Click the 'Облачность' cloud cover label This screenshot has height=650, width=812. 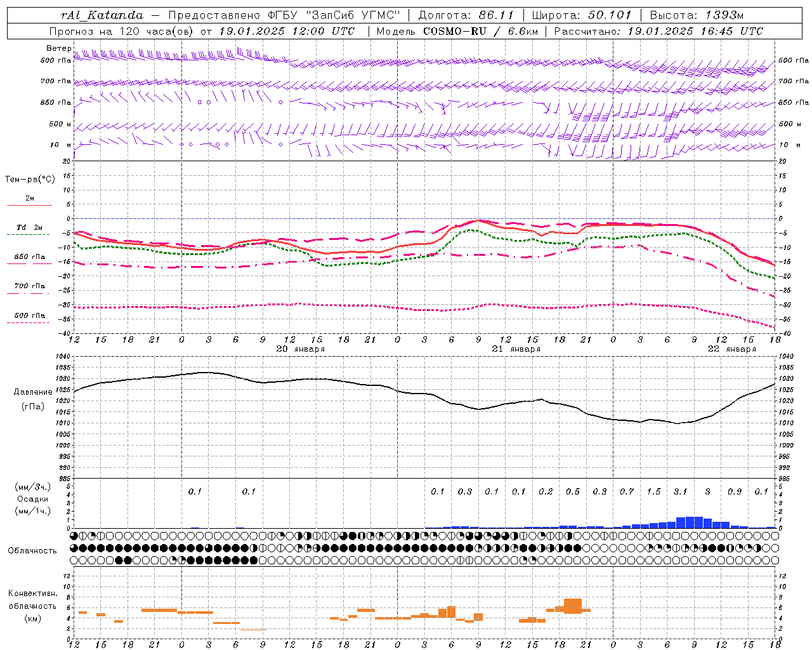click(32, 551)
